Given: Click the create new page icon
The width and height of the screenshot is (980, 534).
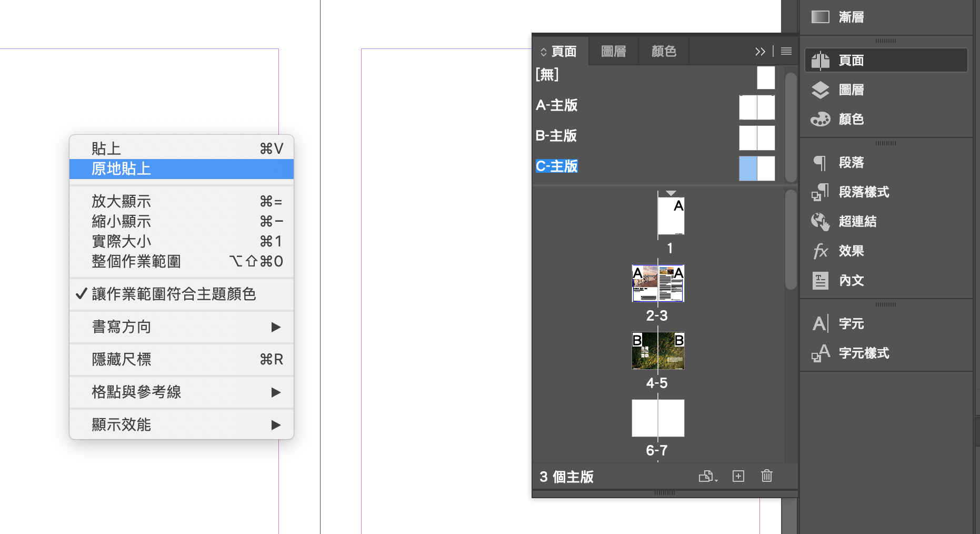Looking at the screenshot, I should [738, 476].
